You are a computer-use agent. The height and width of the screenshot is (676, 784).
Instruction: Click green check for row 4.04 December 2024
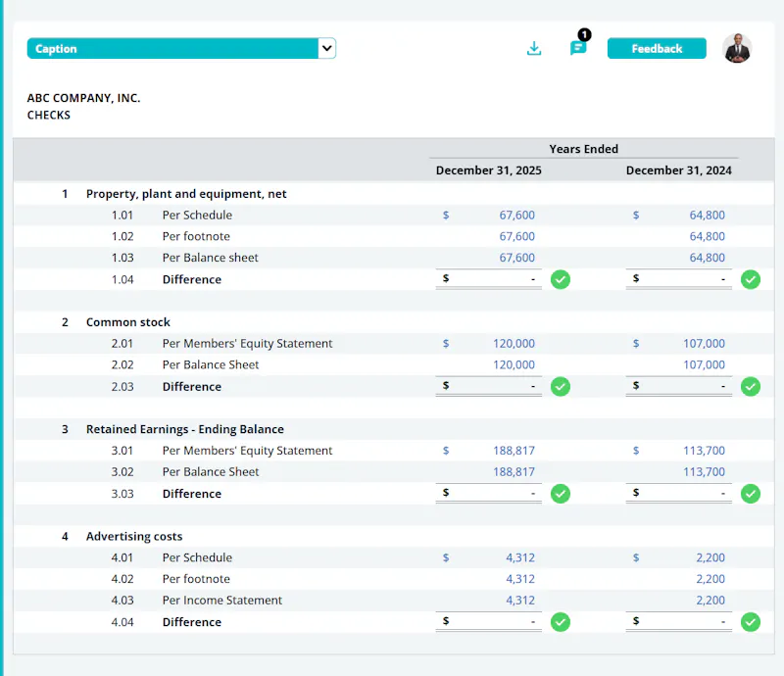(x=751, y=622)
